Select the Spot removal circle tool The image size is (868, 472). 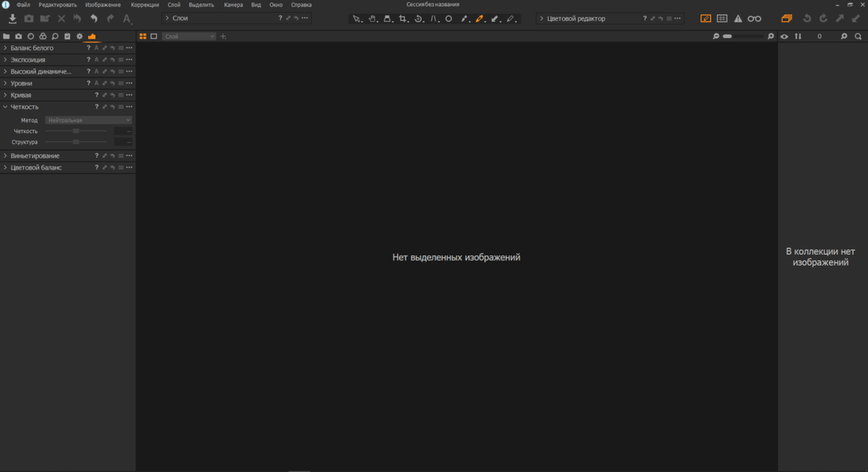448,18
